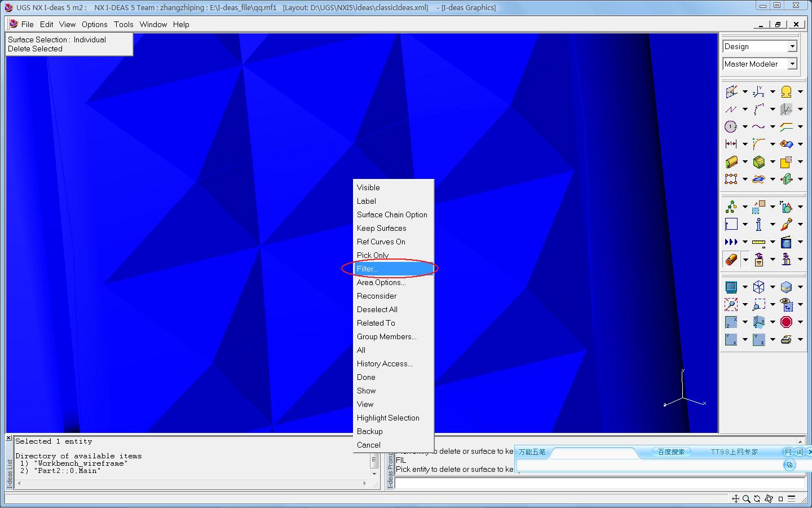Select Keep Surfaces in popup menu

pos(394,228)
